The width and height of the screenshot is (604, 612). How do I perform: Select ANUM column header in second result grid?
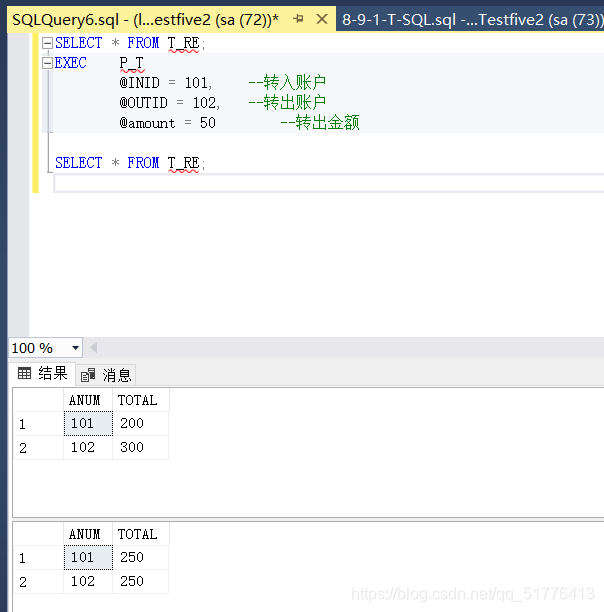click(x=88, y=534)
